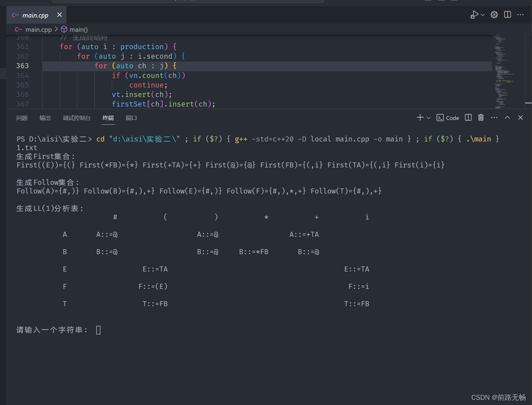Click the main() cube symbol icon
Viewport: 532px width, 405px height.
[x=64, y=29]
